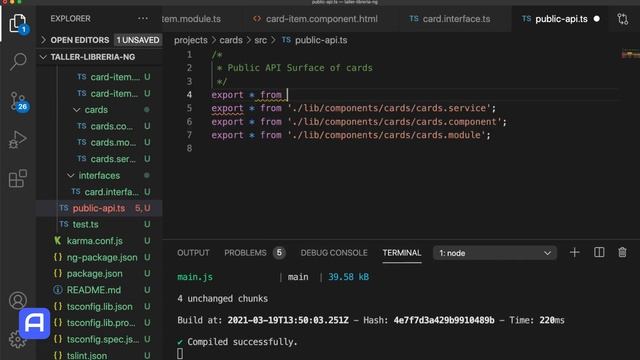Switch to the item.module.ts tab
The height and width of the screenshot is (360, 640).
[x=191, y=19]
